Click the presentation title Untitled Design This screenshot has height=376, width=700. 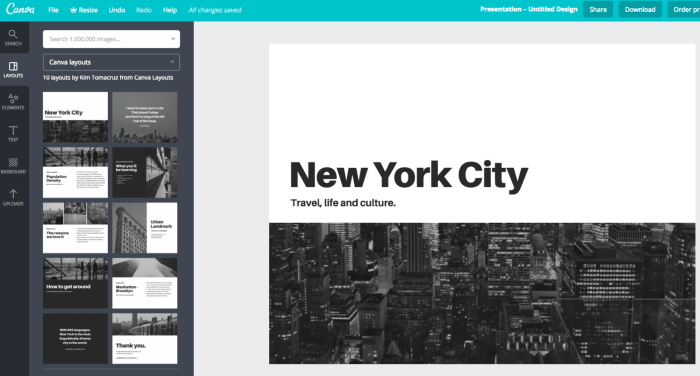click(529, 9)
